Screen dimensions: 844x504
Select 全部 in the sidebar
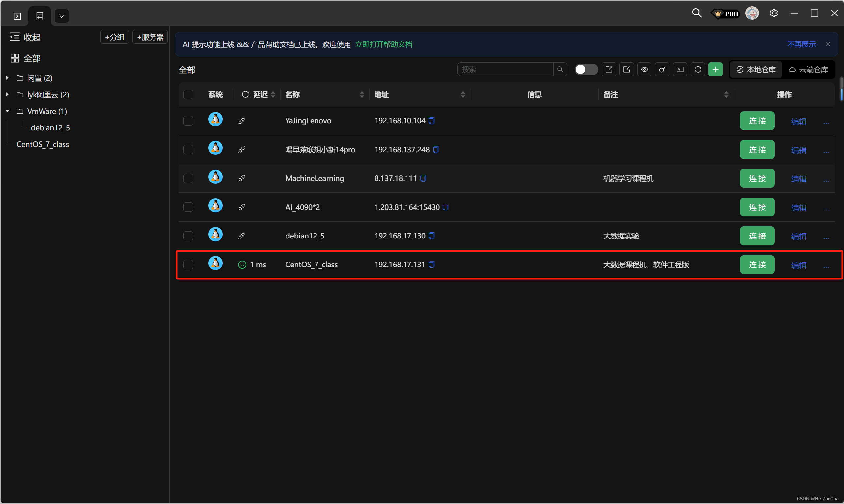(25, 58)
